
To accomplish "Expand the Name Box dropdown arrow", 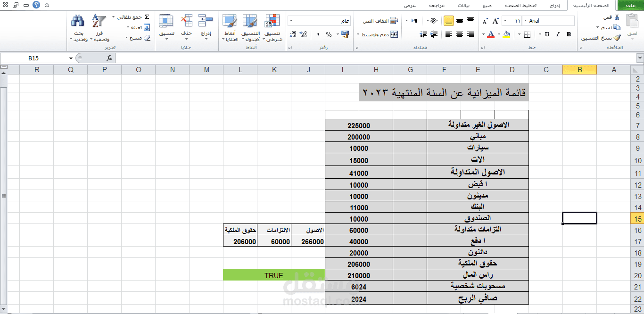I will 71,58.
